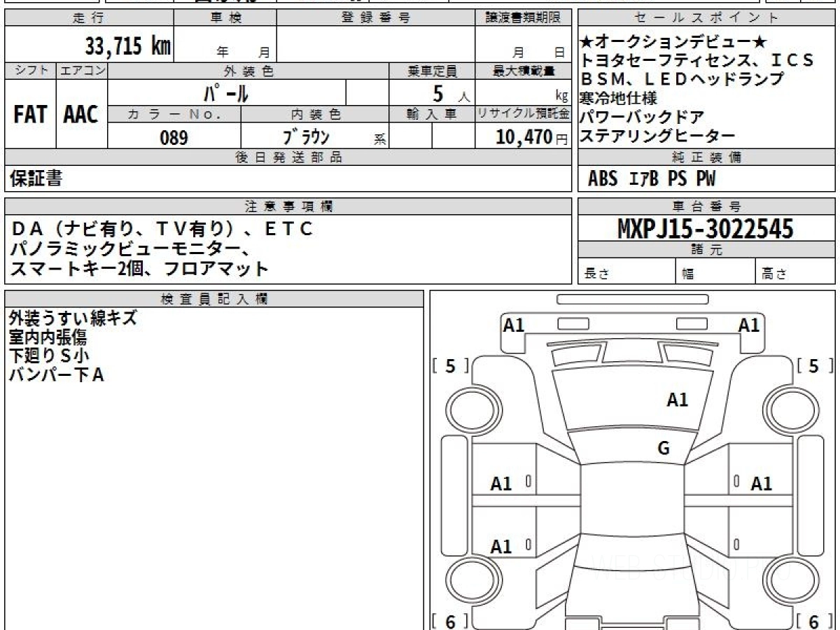Click the seating capacity value 5 人

point(451,93)
